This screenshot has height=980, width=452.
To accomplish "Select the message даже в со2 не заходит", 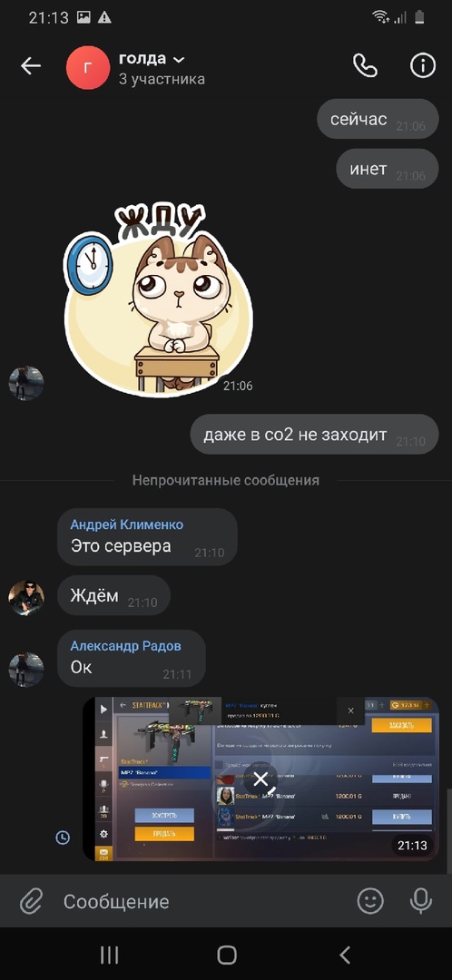I will tap(314, 435).
